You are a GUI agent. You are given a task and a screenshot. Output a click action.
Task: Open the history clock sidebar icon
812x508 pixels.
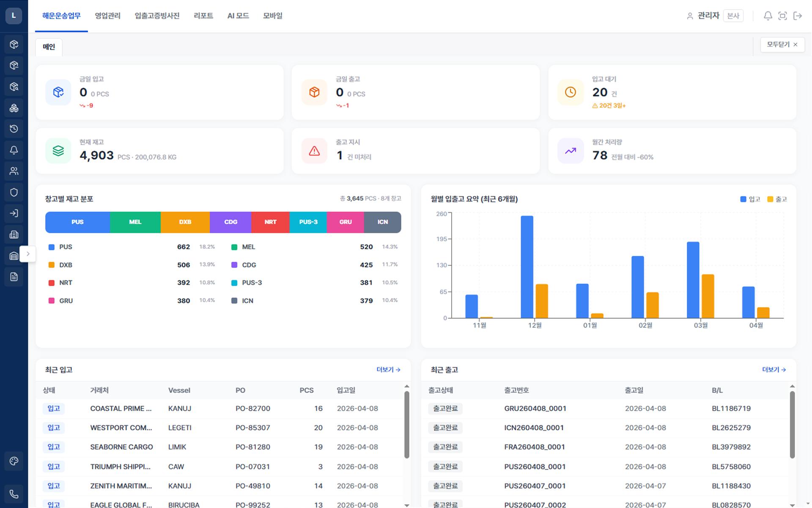pyautogui.click(x=14, y=129)
